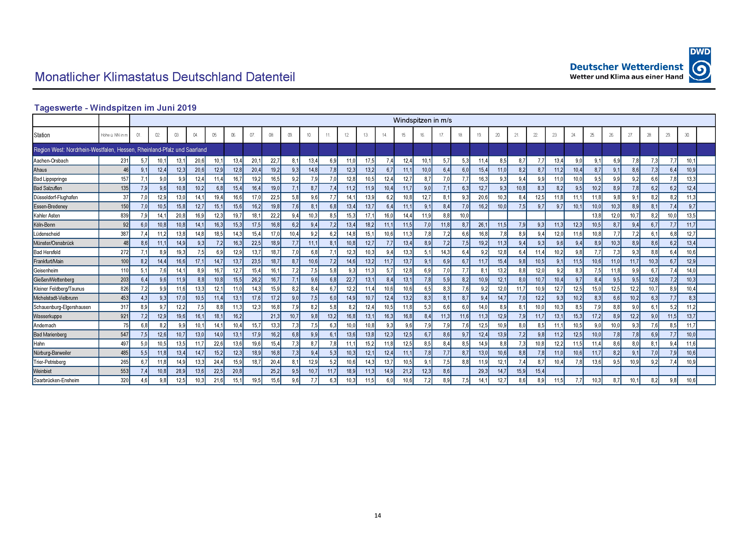
Task: Select the Schauenburg-Elgershausen station name
Action: [62, 307]
